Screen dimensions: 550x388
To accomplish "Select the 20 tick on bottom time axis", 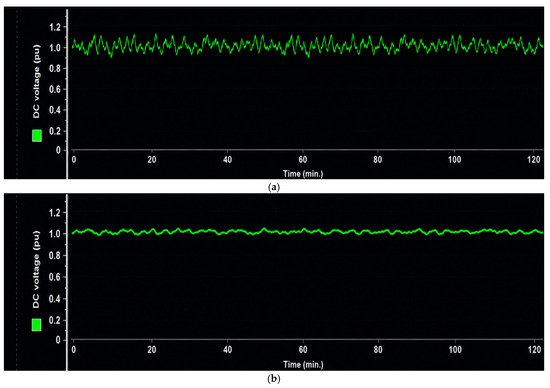I will coord(152,349).
